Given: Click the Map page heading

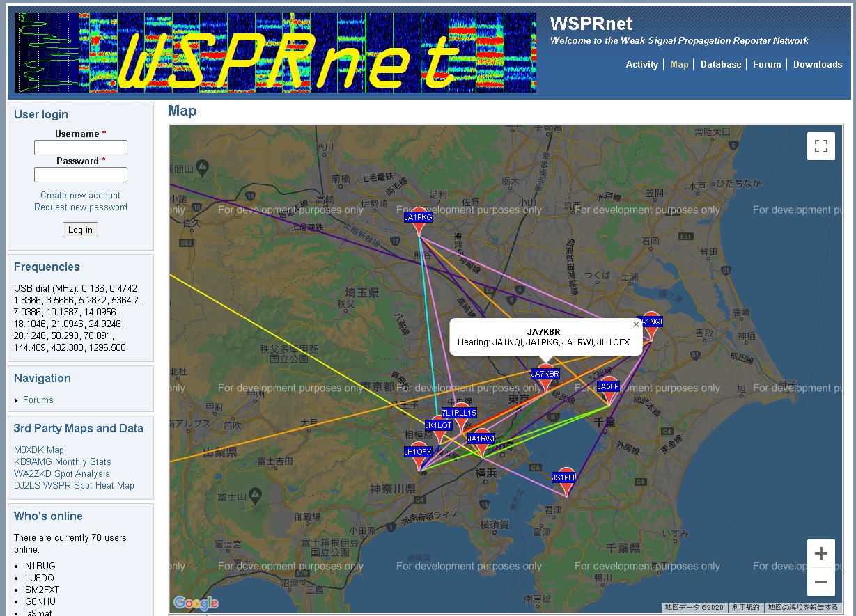Looking at the screenshot, I should point(182,111).
